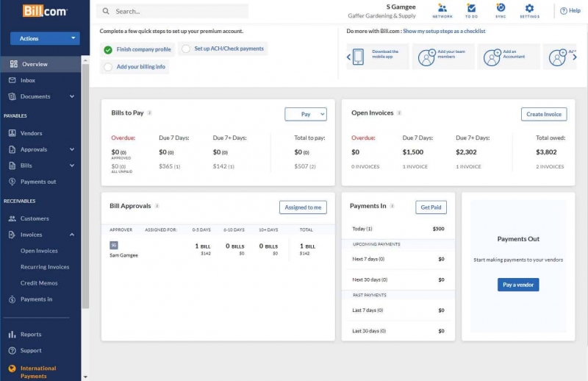Collapse the Invoices sidebar section
The height and width of the screenshot is (381, 588).
click(72, 235)
